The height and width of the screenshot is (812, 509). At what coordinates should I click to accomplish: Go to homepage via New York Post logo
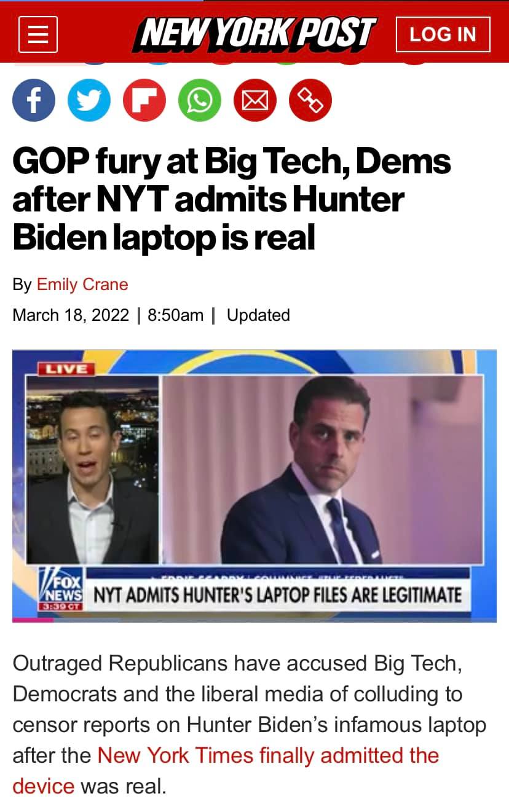(254, 34)
